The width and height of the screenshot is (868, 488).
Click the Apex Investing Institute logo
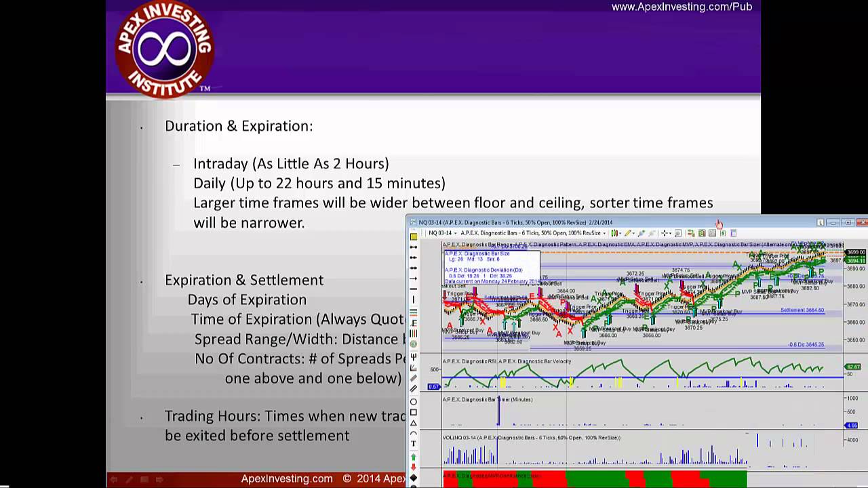(x=164, y=49)
